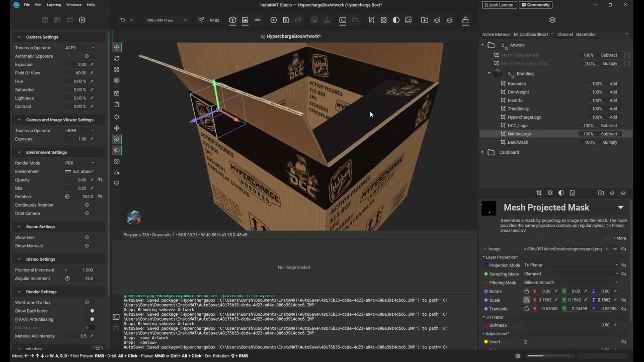
Task: Open the Edit menu
Action: point(38,5)
